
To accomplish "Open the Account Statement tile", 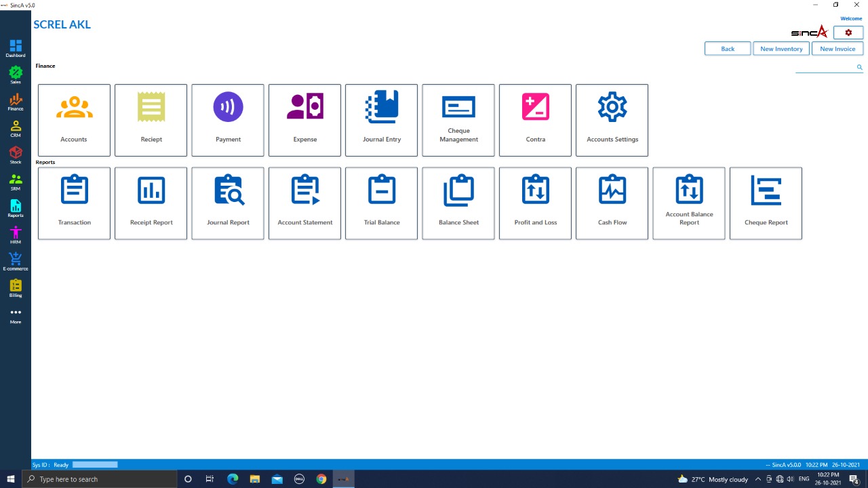I will click(x=304, y=203).
